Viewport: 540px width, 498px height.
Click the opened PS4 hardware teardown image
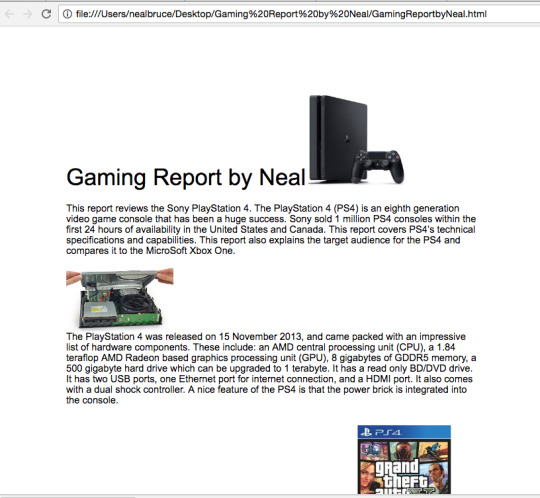[x=120, y=298]
